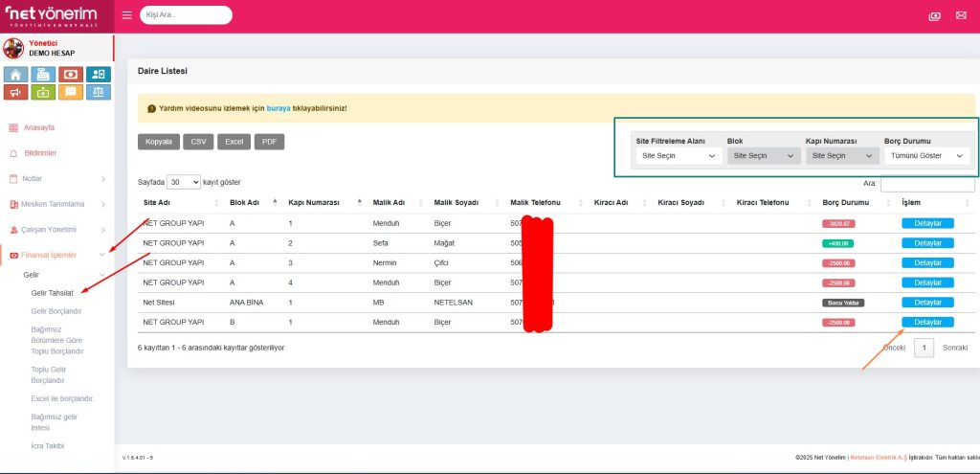The image size is (980, 474).
Task: Export the table with the Excel button
Action: 234,142
